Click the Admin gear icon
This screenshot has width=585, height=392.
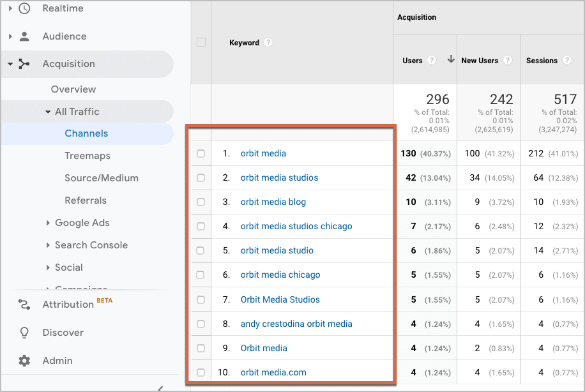24,361
